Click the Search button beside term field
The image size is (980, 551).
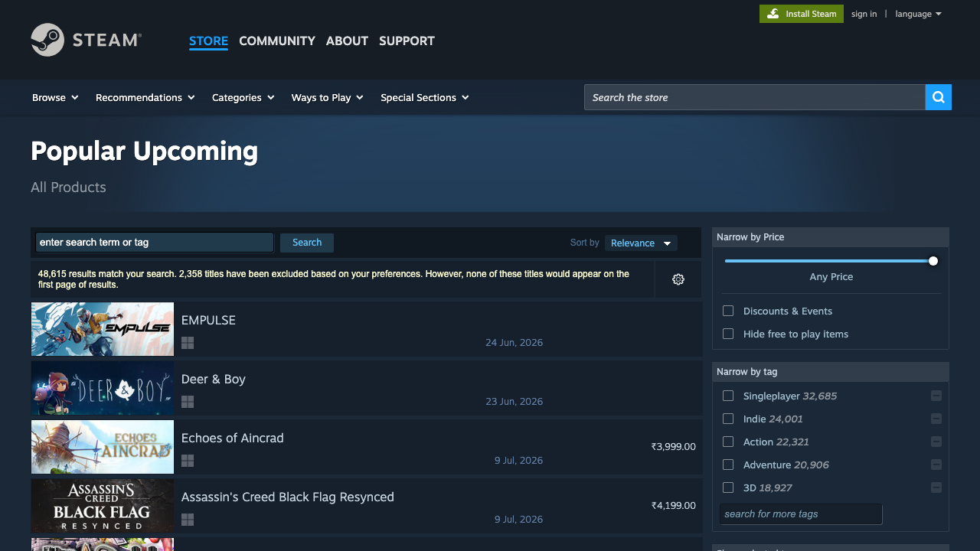pos(307,243)
